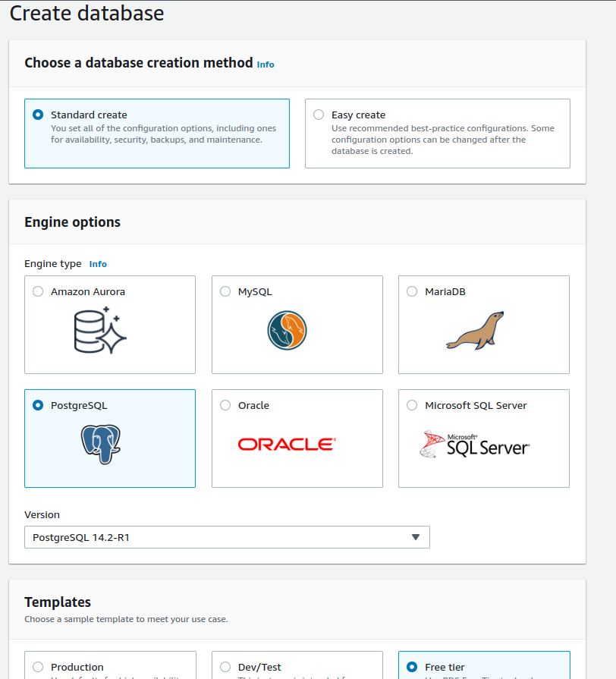Open the Version dropdown showing PostgreSQL 14.2-R1
The image size is (616, 679).
point(226,536)
